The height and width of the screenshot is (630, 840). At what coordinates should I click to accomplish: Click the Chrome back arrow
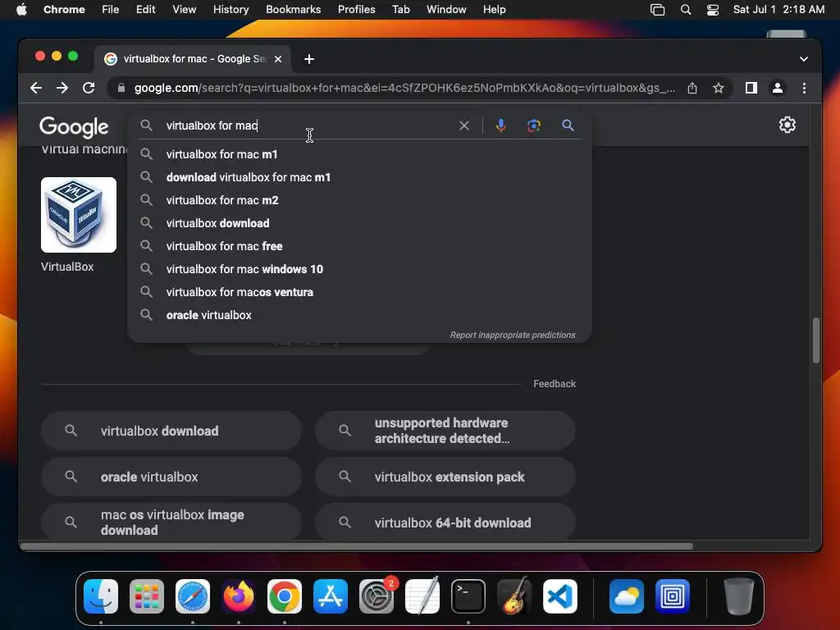coord(36,88)
